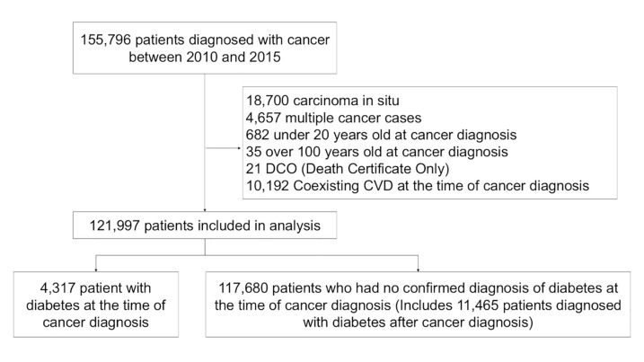Select the text 'between 2010 and 2015'
The width and height of the screenshot is (644, 362).
click(x=205, y=57)
